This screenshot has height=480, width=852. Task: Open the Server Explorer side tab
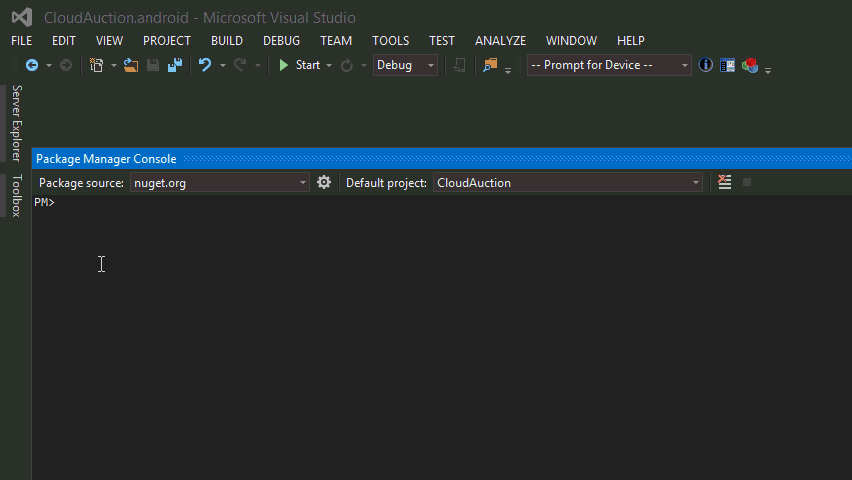pos(17,123)
